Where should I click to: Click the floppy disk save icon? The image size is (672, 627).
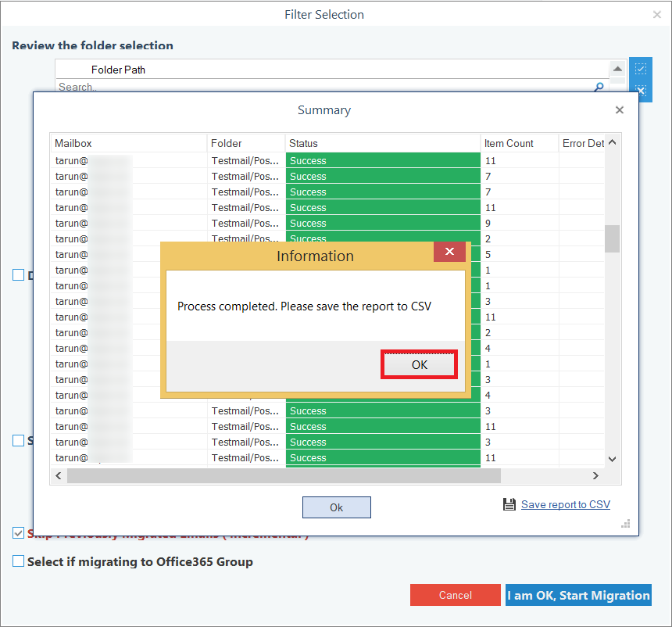pyautogui.click(x=509, y=504)
